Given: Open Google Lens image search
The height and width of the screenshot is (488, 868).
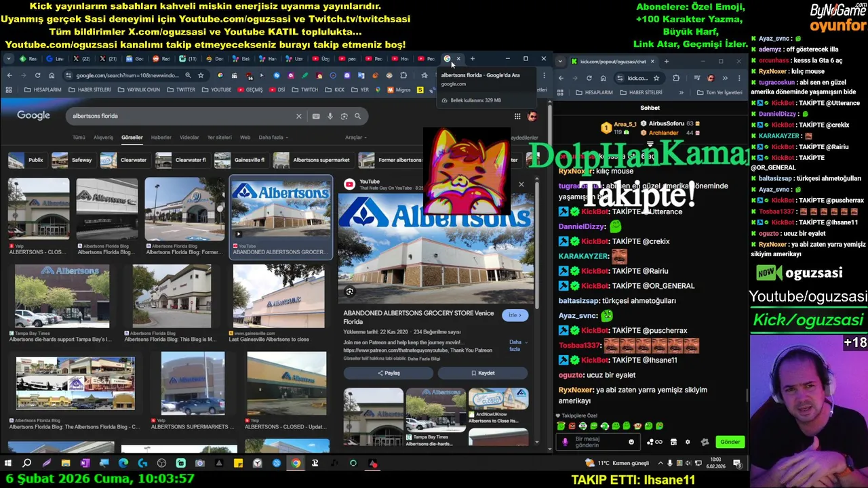Looking at the screenshot, I should [344, 116].
